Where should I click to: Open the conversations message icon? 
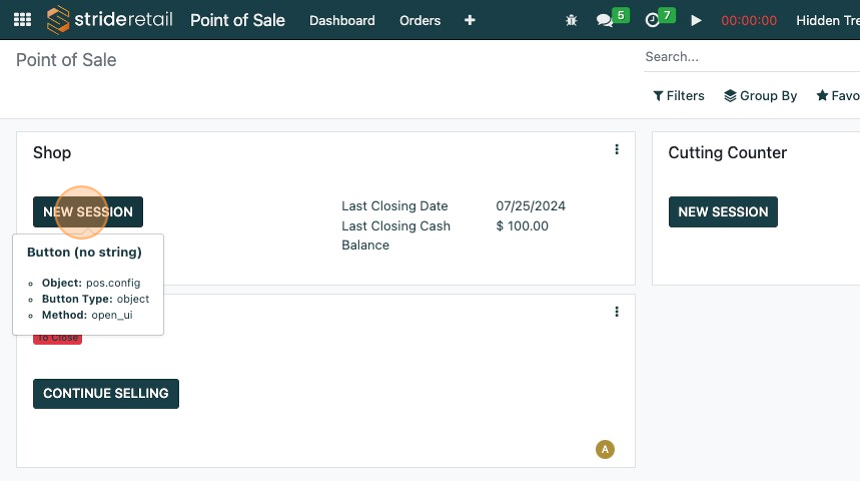pos(605,20)
